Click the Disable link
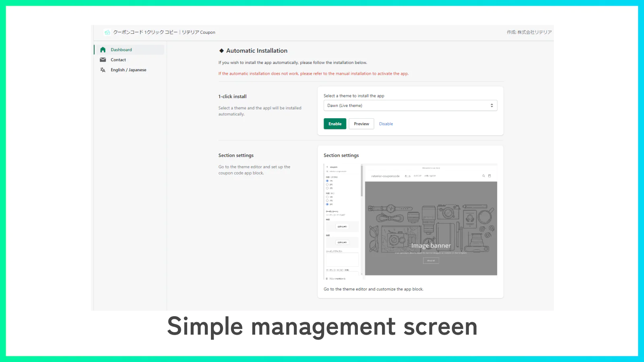This screenshot has width=644, height=362. click(386, 124)
